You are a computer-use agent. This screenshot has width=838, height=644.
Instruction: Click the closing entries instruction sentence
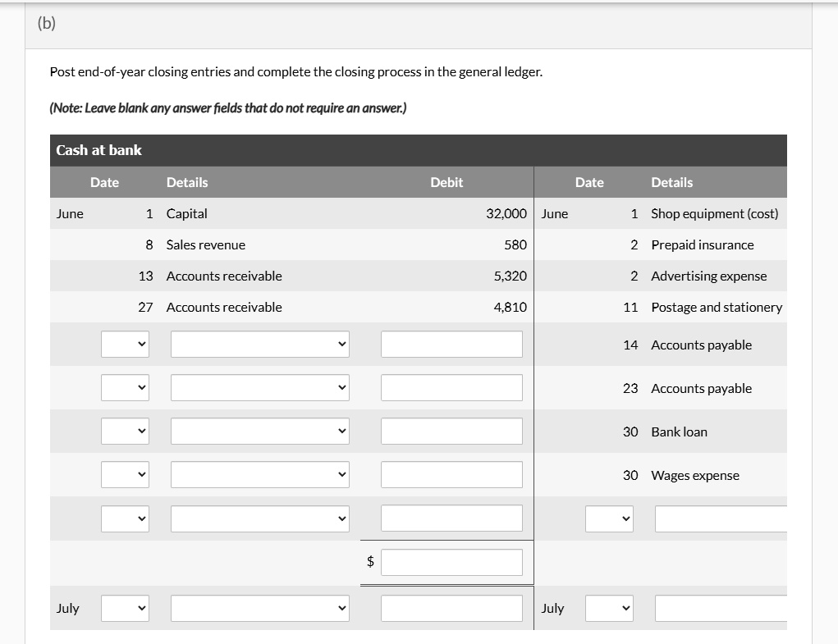click(x=296, y=72)
